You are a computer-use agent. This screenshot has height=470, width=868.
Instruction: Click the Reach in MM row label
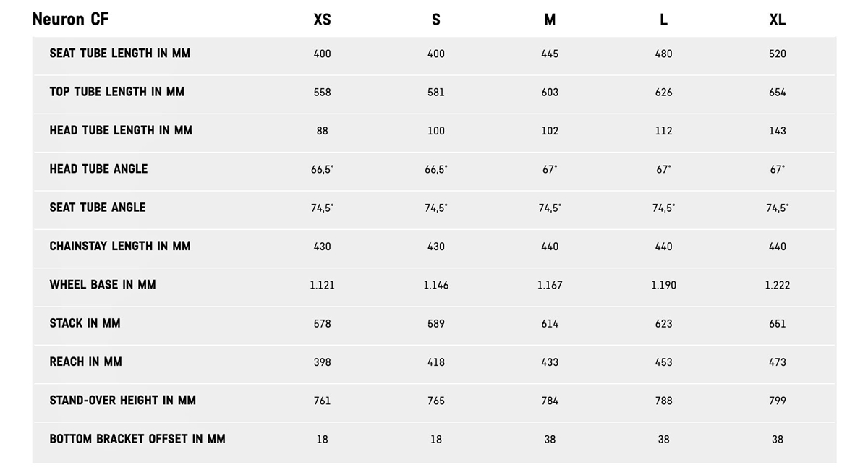(85, 362)
